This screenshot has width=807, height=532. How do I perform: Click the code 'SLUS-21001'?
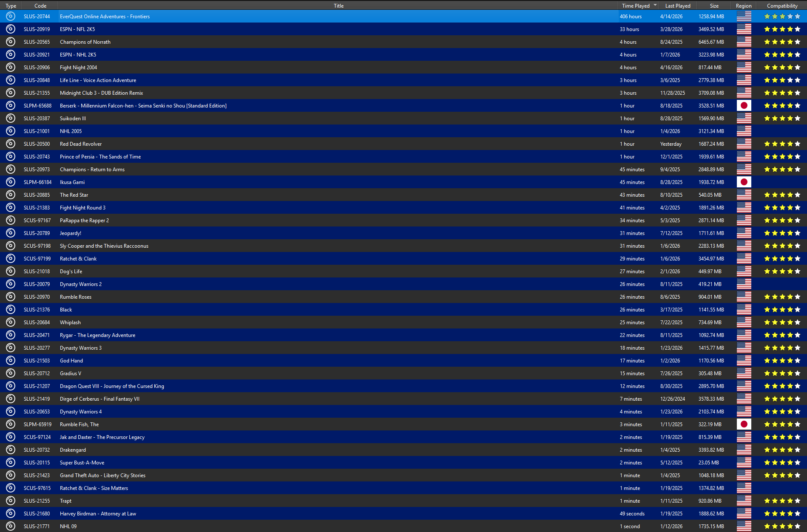point(37,131)
